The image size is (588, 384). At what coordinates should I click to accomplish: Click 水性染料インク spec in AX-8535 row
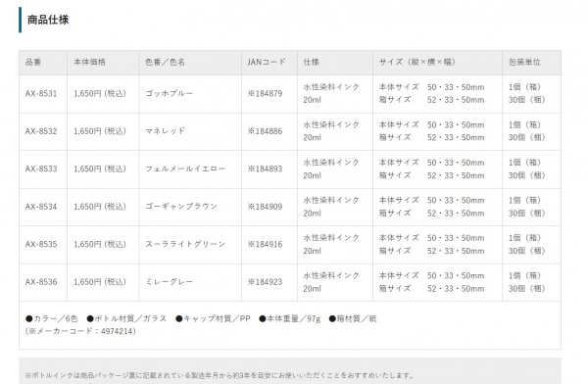click(x=331, y=238)
